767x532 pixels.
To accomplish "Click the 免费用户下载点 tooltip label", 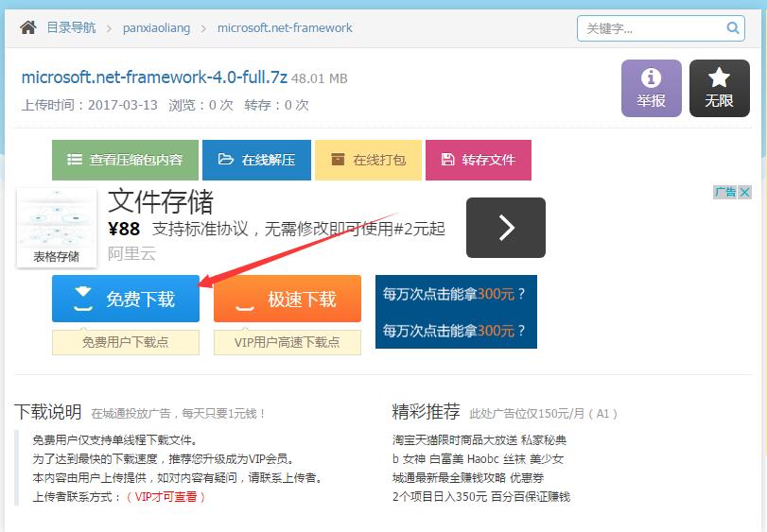I will click(126, 342).
